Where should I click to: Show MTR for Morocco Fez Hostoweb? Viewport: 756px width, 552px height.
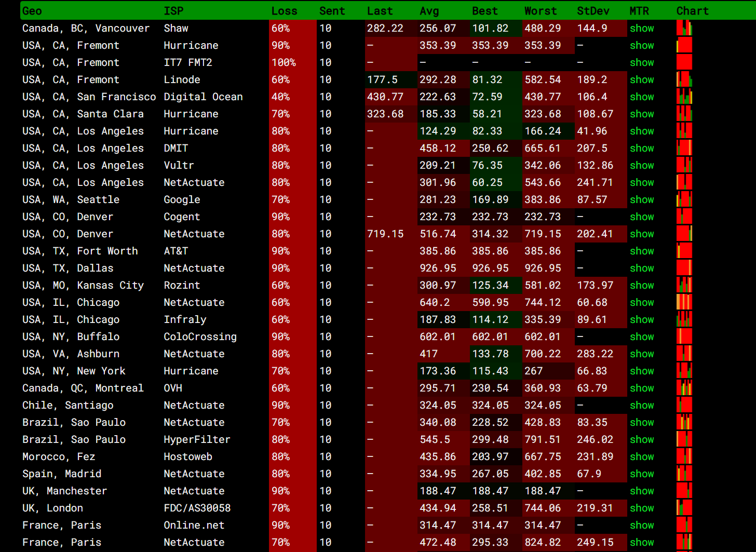(x=642, y=456)
